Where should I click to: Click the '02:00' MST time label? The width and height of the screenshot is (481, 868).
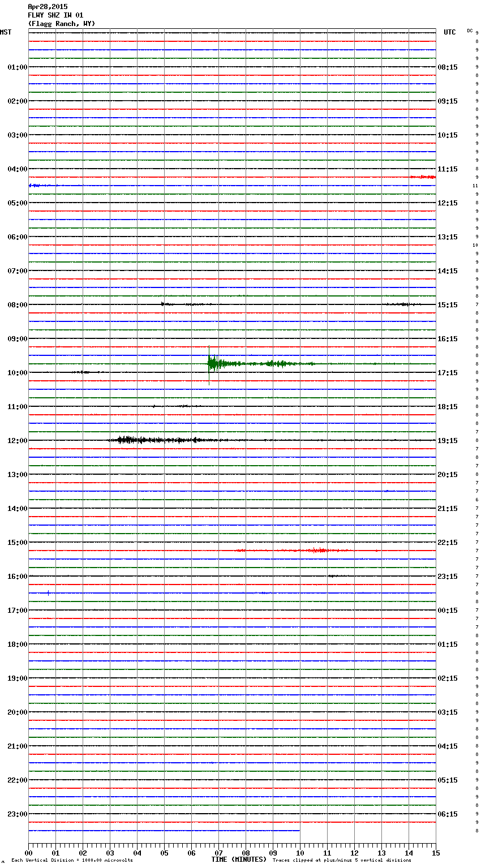coord(18,101)
